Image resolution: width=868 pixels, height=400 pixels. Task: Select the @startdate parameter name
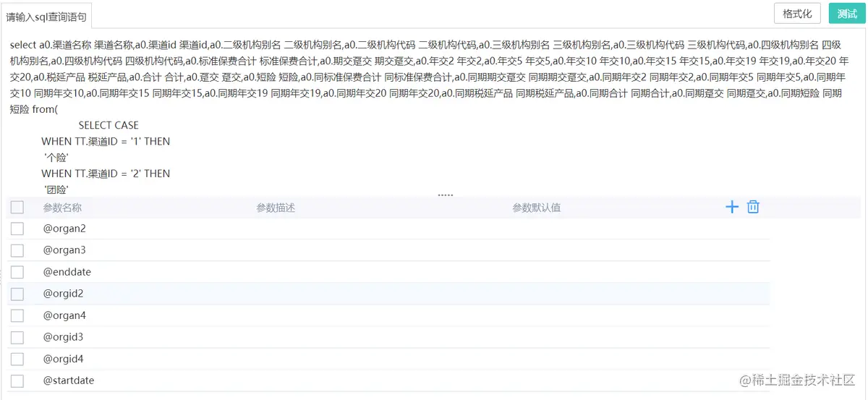pyautogui.click(x=69, y=380)
